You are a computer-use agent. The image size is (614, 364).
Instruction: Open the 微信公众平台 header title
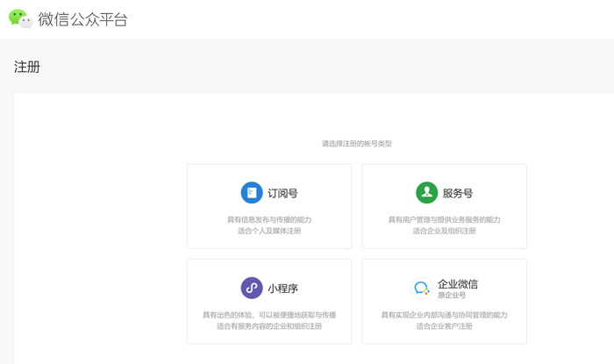(83, 19)
